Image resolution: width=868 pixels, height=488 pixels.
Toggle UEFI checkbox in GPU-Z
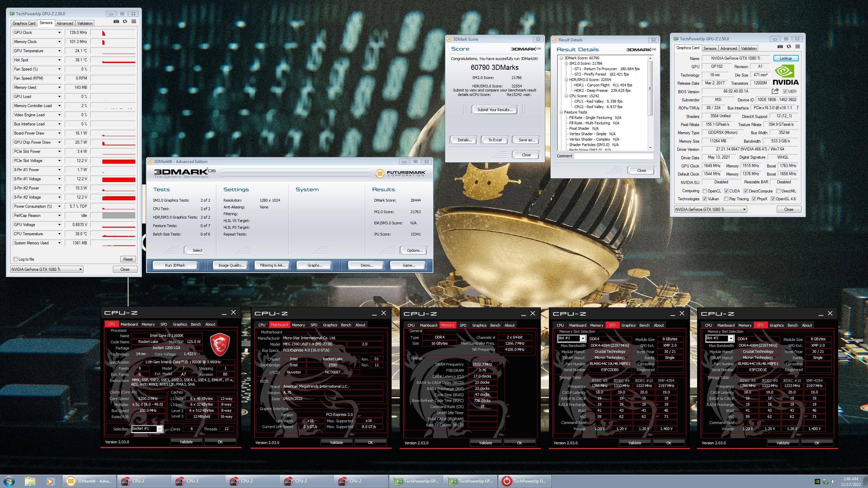click(785, 91)
